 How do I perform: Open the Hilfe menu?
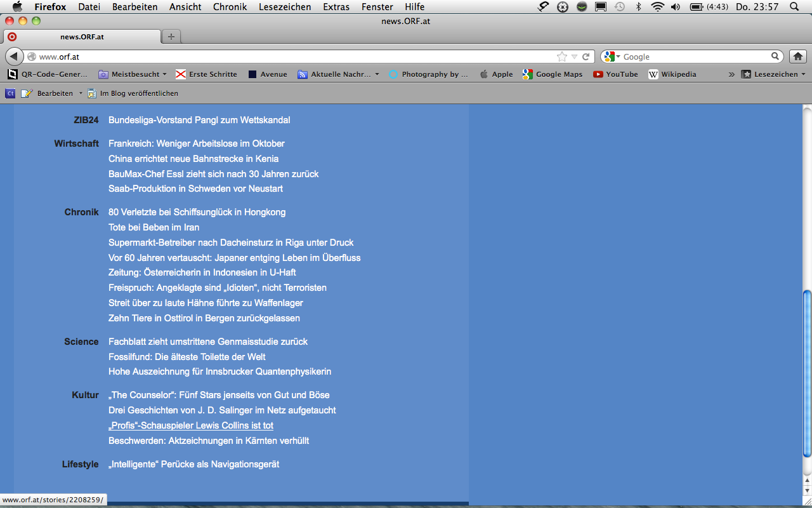tap(415, 7)
